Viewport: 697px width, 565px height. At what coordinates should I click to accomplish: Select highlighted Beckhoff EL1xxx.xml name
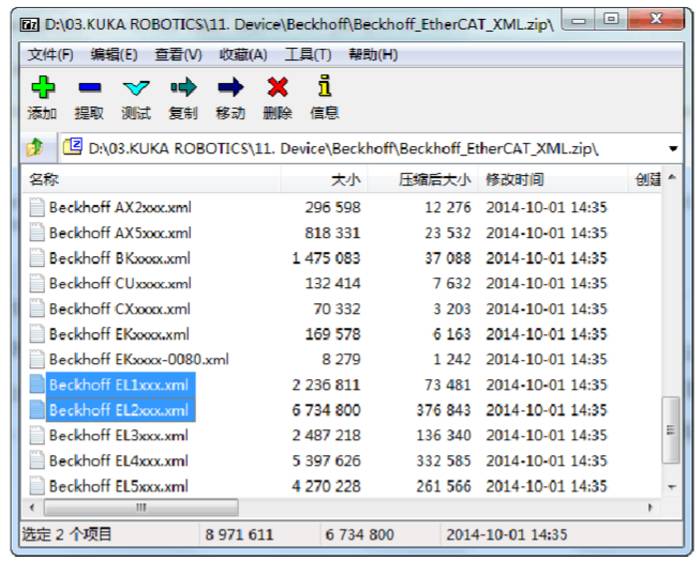pyautogui.click(x=119, y=385)
